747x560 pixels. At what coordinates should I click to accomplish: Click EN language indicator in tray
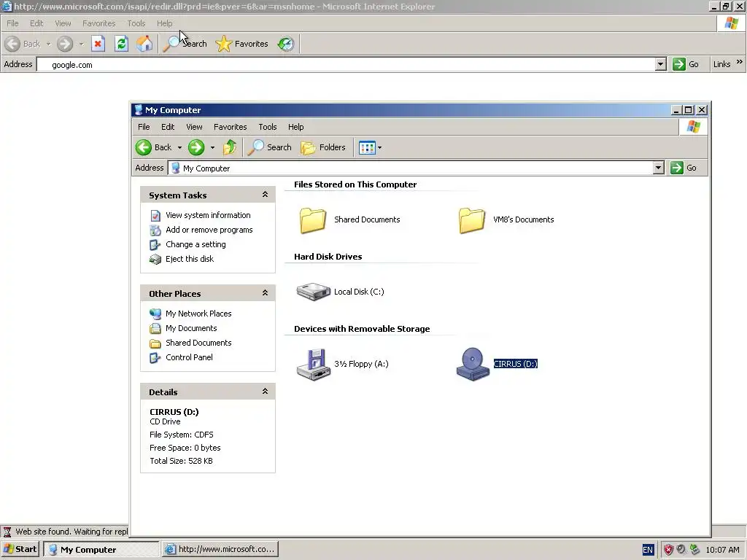pyautogui.click(x=648, y=550)
